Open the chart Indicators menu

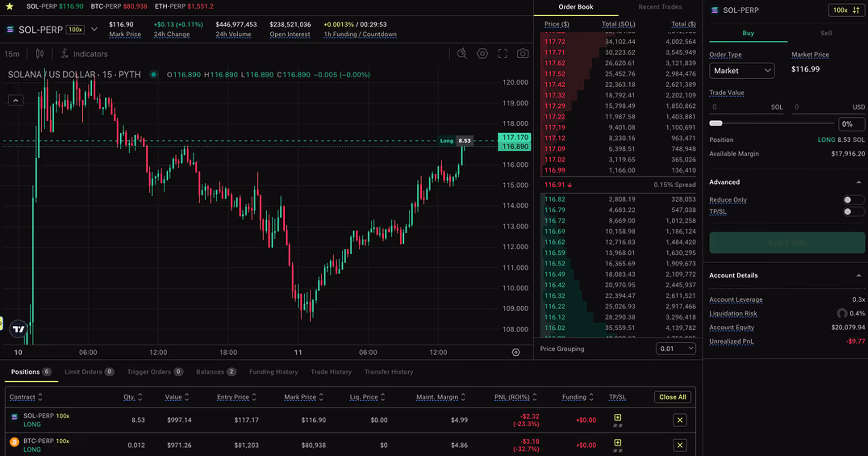84,54
